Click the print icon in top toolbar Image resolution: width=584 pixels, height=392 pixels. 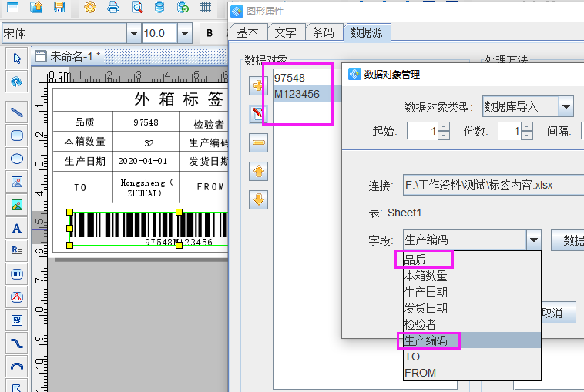113,8
